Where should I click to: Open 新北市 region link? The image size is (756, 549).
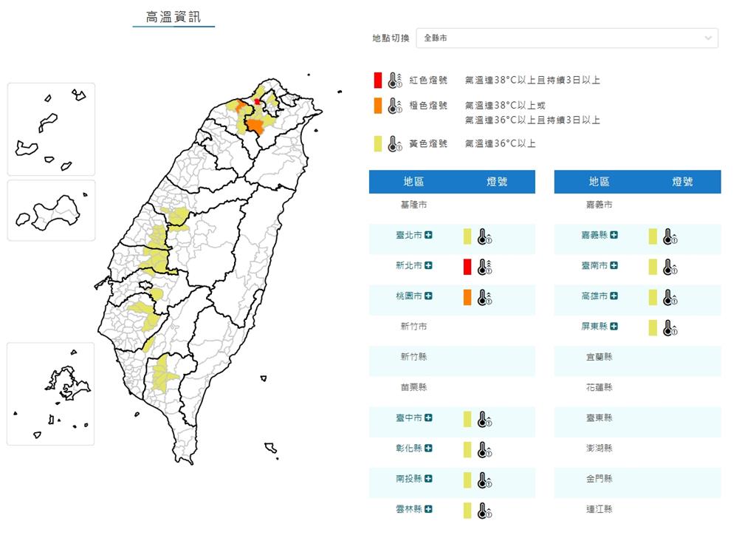coord(409,265)
